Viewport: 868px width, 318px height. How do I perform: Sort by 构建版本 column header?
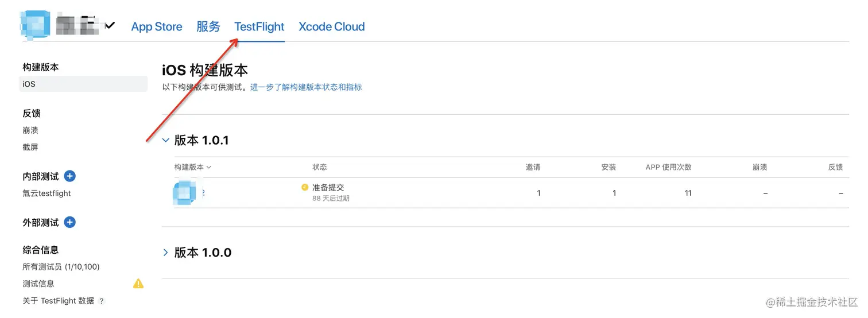click(193, 167)
